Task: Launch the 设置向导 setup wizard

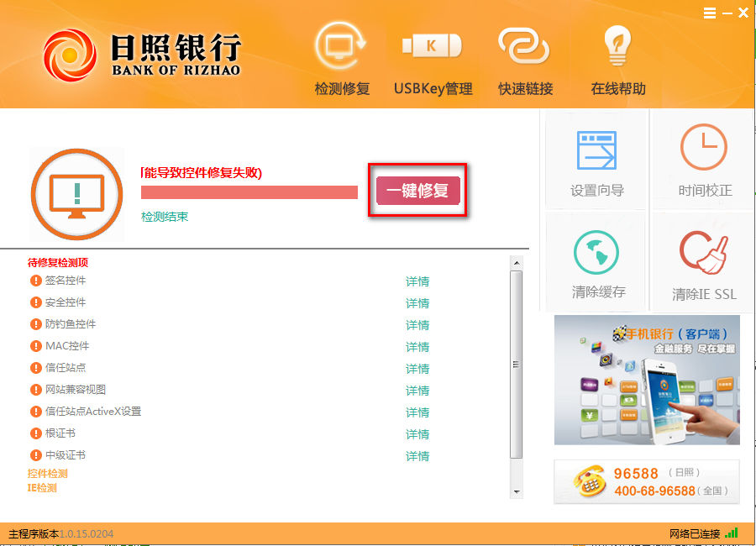Action: [596, 160]
